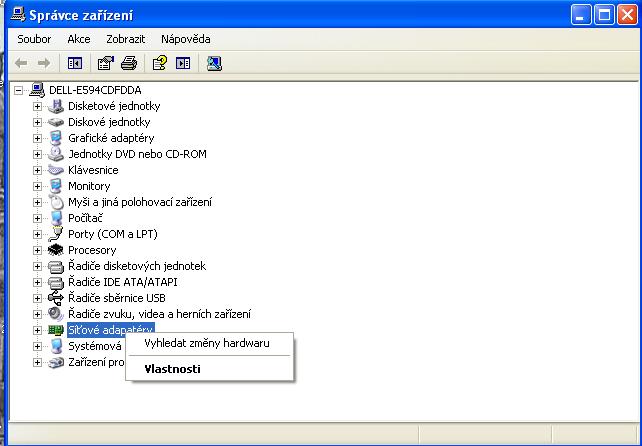This screenshot has width=642, height=446.
Task: Toggle the console tree pane icon
Action: click(x=75, y=63)
